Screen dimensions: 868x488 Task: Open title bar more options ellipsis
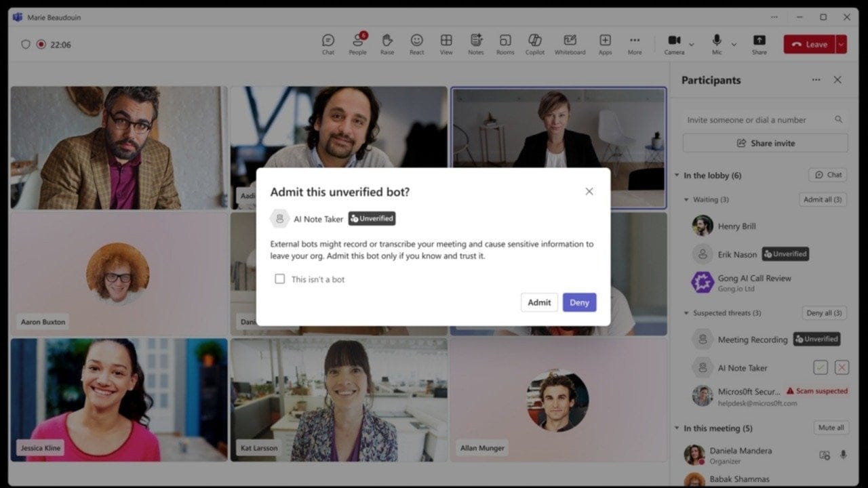coord(774,17)
